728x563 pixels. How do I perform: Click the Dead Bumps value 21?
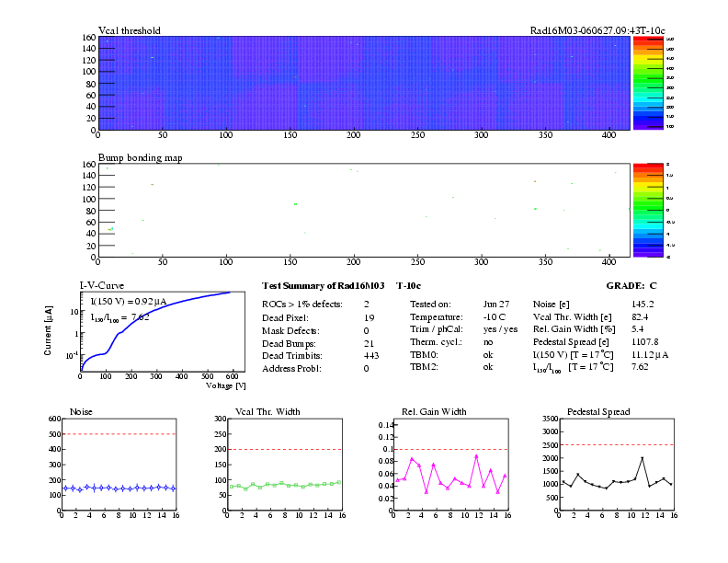click(x=369, y=342)
